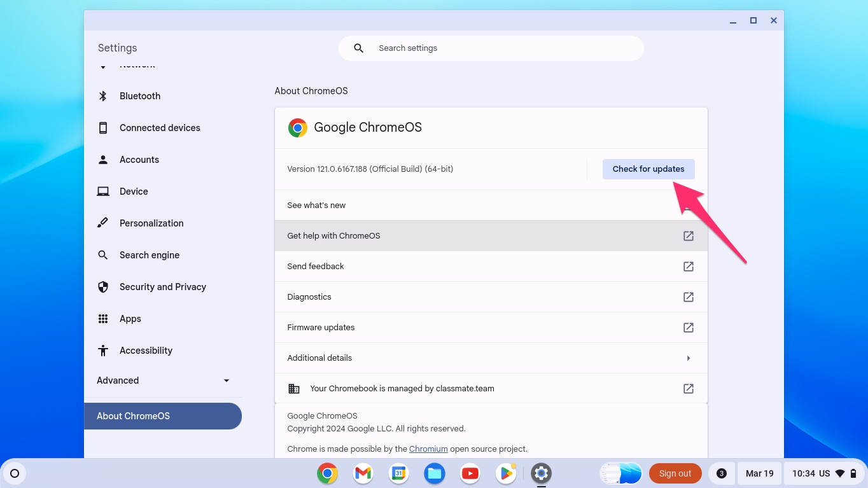
Task: Open Firmware updates external-link icon
Action: pyautogui.click(x=688, y=328)
